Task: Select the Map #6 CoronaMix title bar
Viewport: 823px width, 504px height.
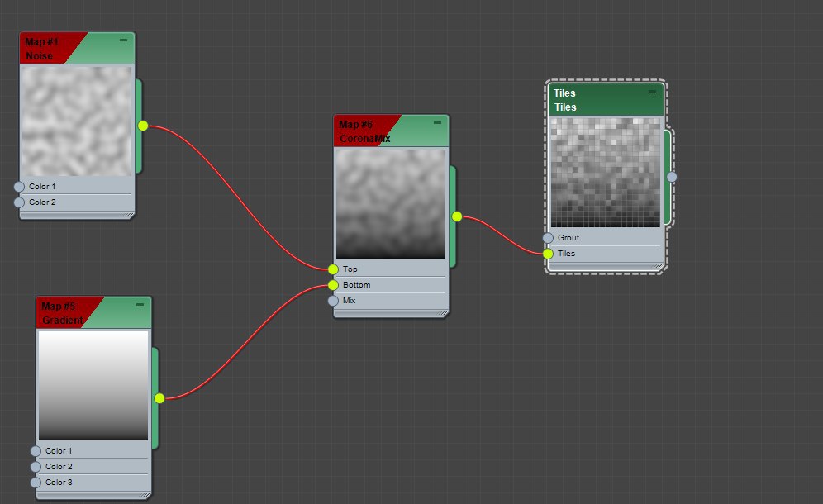Action: point(391,131)
